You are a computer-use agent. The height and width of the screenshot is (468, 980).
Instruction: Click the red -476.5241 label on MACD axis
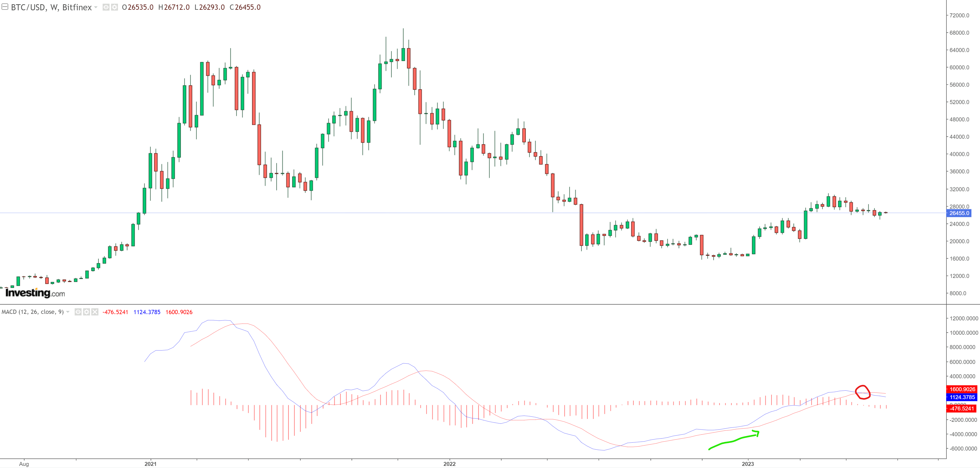click(x=961, y=409)
